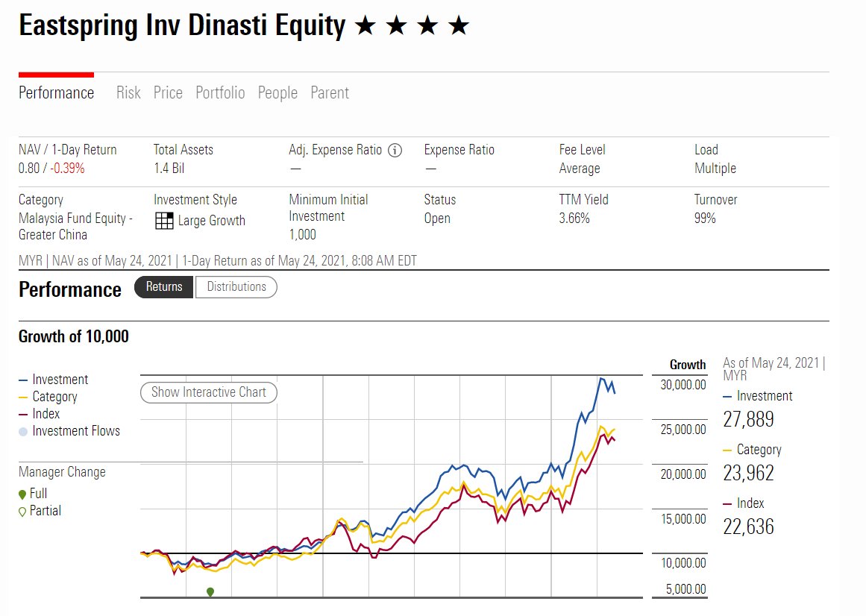Click the Fee Level value Average

pos(580,169)
